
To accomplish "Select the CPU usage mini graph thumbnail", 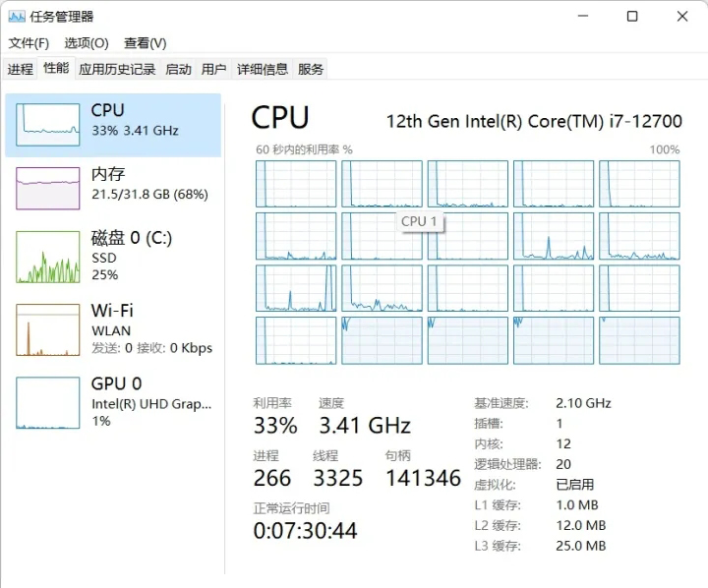I will coord(48,125).
